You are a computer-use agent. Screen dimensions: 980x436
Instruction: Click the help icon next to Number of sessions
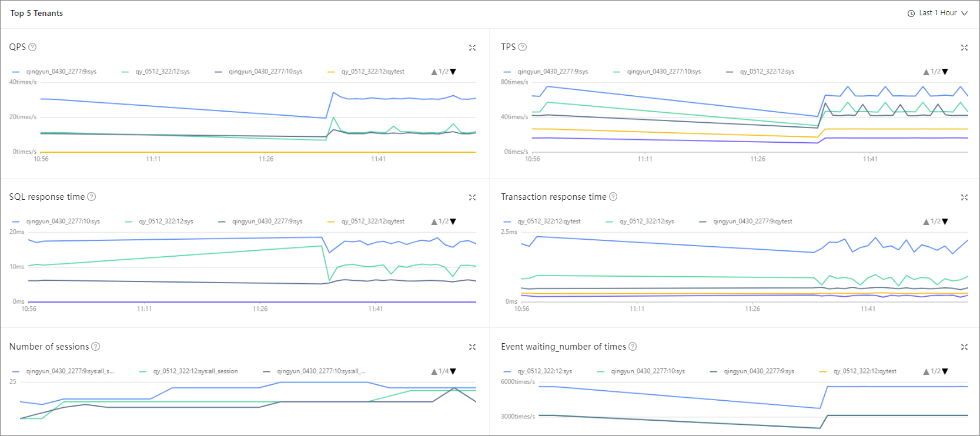point(96,347)
